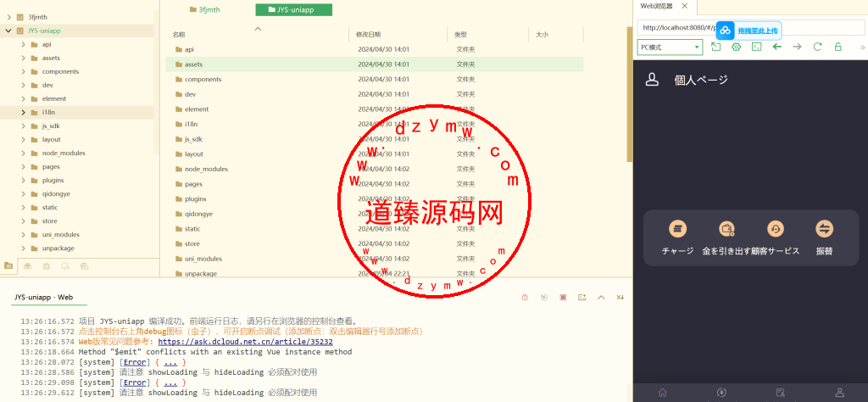Select the unpackage folder in file list
This screenshot has height=402, width=868.
tap(201, 274)
